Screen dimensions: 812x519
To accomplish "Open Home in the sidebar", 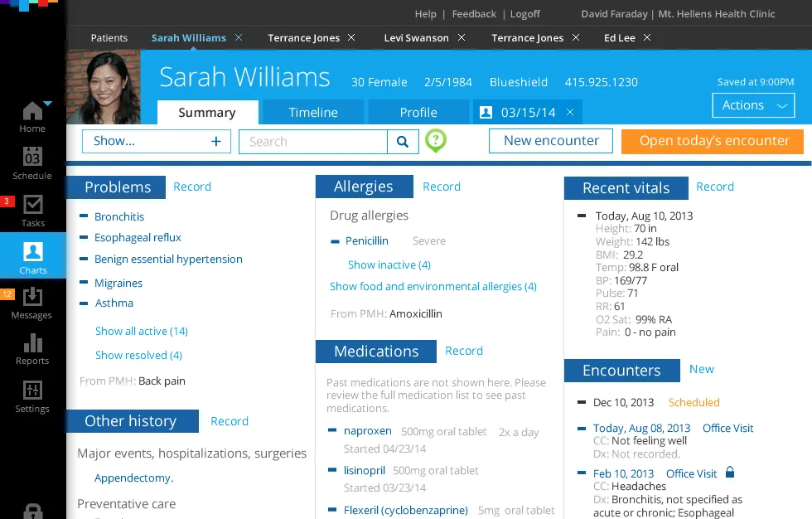I will pyautogui.click(x=32, y=117).
